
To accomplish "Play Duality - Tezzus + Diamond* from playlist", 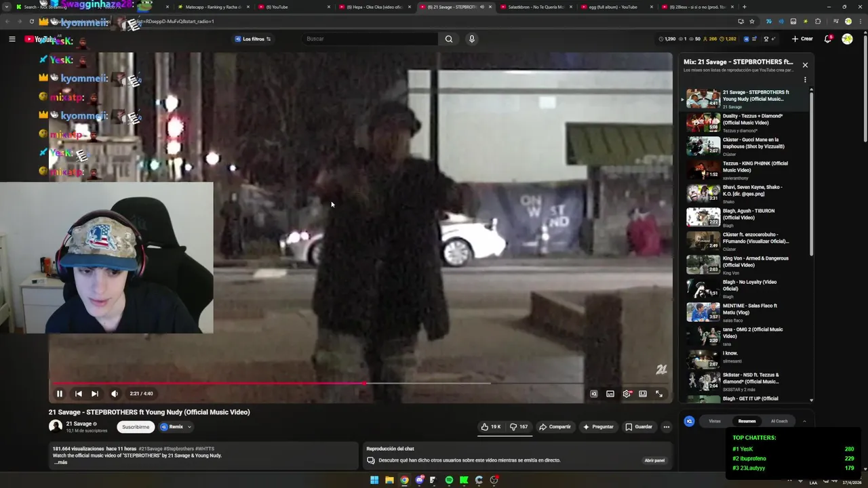I will 744,123.
